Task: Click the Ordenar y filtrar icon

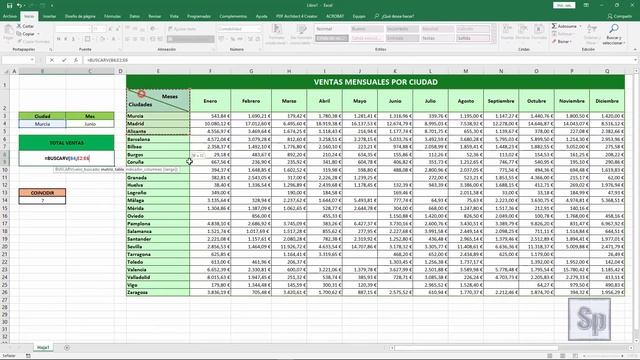Action: point(591,29)
